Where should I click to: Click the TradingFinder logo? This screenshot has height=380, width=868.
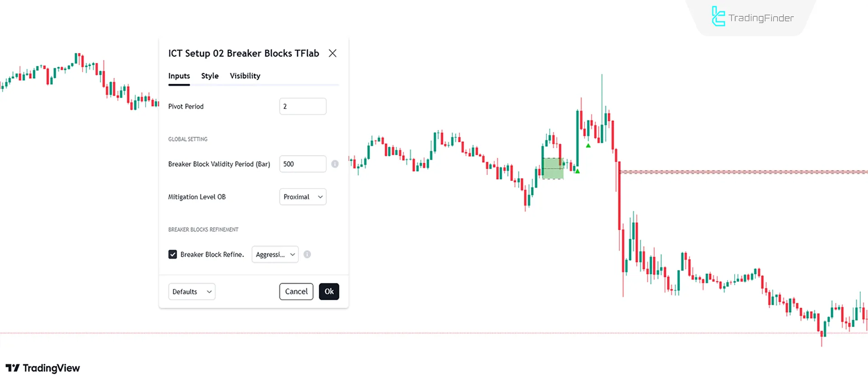coord(753,17)
